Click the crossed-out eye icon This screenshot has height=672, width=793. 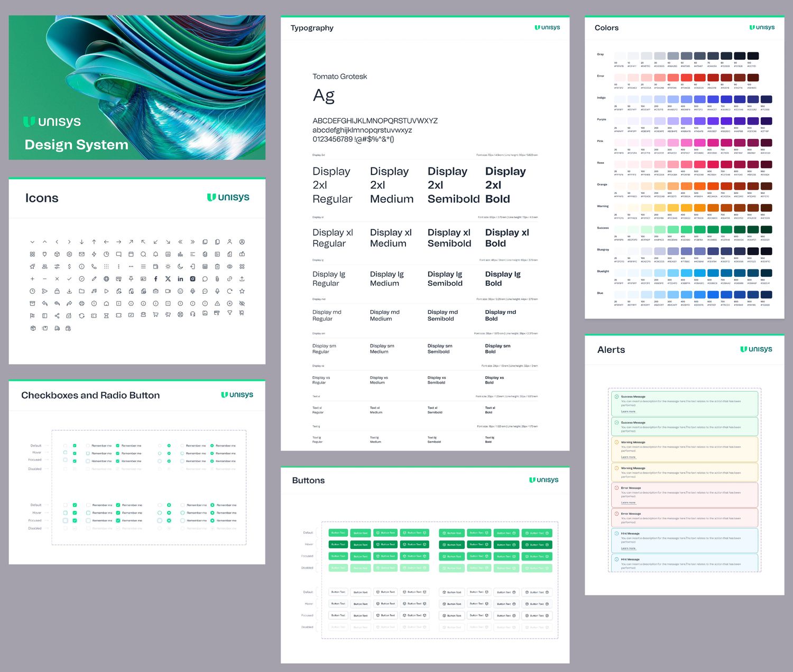pyautogui.click(x=242, y=303)
